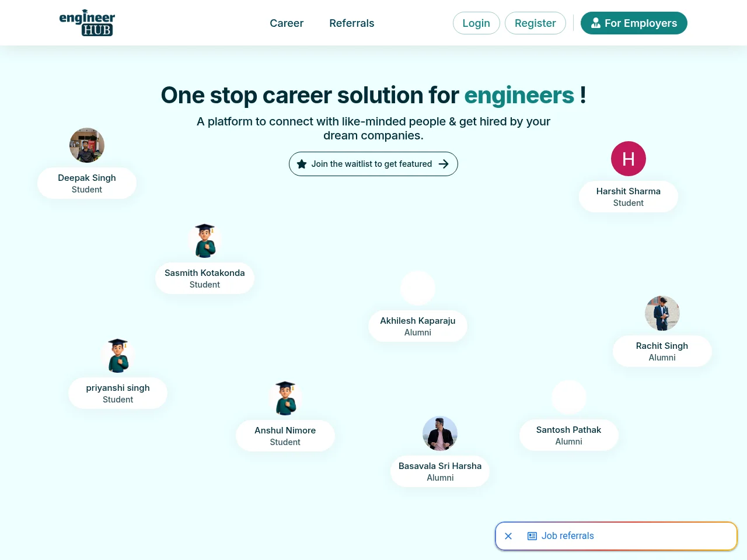Click the Rachit Singh Alumni card

[x=662, y=351]
